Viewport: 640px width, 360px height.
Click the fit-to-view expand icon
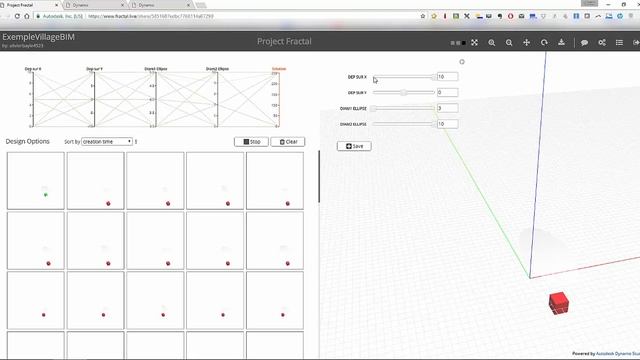click(x=474, y=42)
